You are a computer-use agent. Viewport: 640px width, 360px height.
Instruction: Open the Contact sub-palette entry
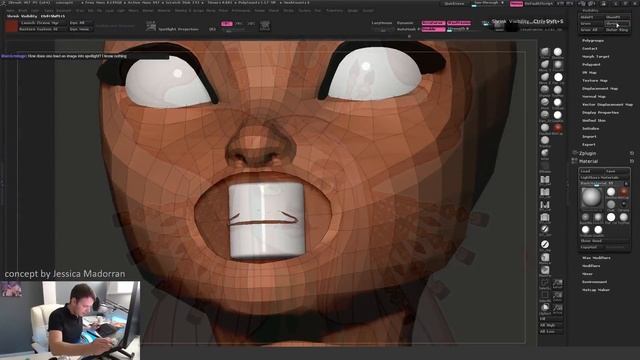click(589, 49)
